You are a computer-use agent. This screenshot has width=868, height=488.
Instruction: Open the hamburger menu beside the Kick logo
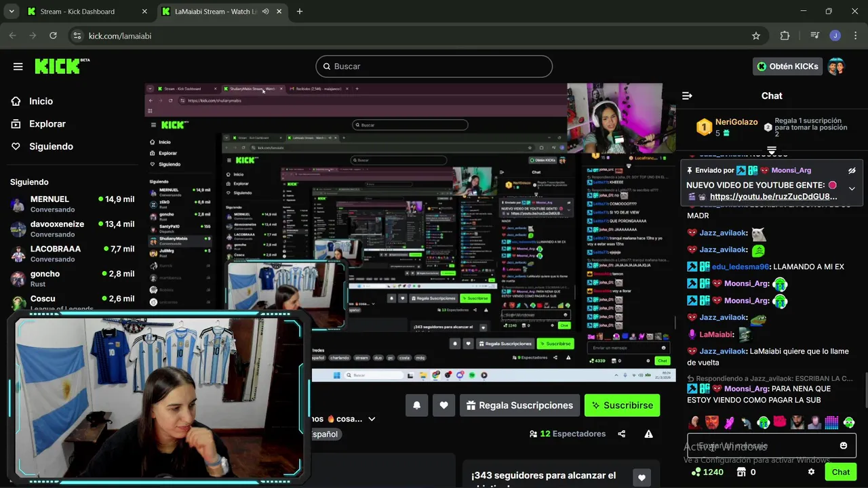[x=18, y=66]
